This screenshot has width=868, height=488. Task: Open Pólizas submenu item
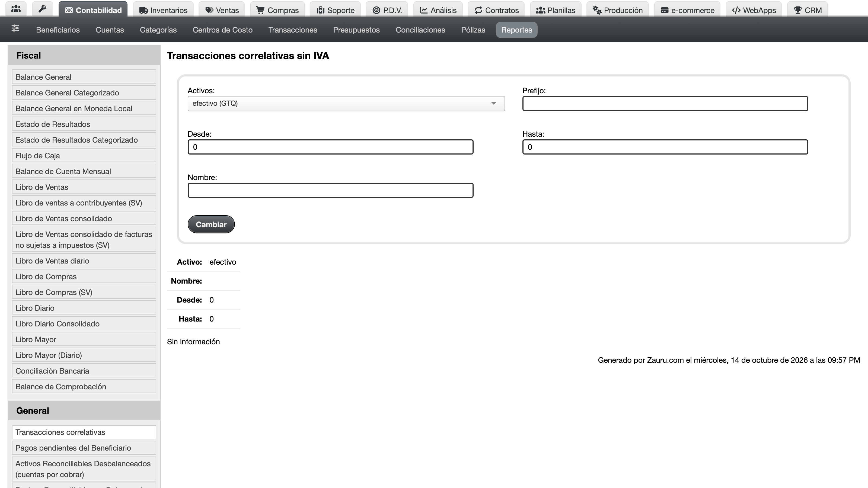pos(473,30)
